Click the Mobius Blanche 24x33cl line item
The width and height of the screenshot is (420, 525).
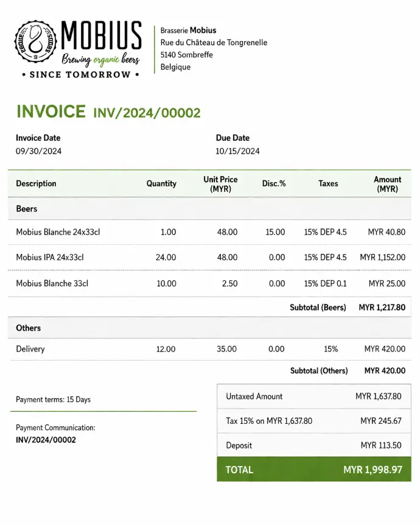click(53, 232)
